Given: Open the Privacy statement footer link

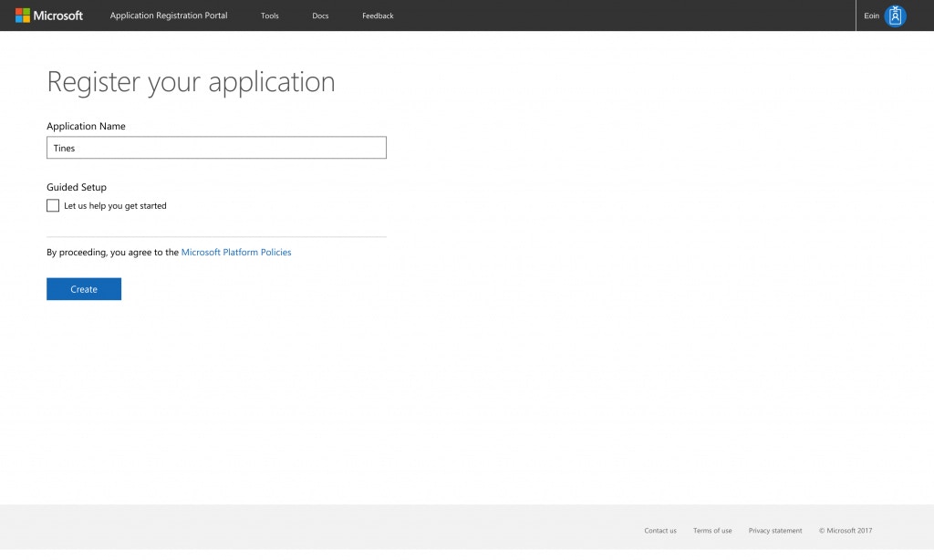Looking at the screenshot, I should (x=775, y=531).
